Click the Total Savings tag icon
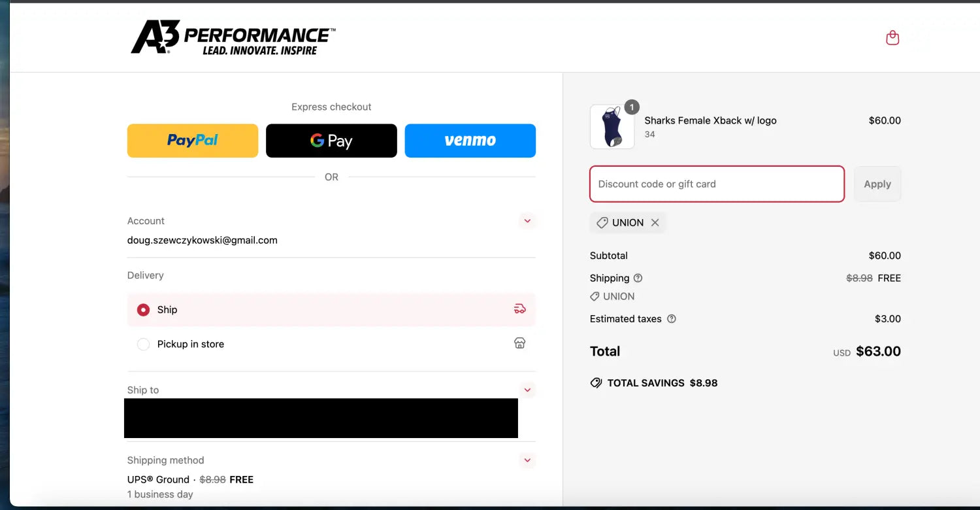This screenshot has width=980, height=510. (x=596, y=383)
